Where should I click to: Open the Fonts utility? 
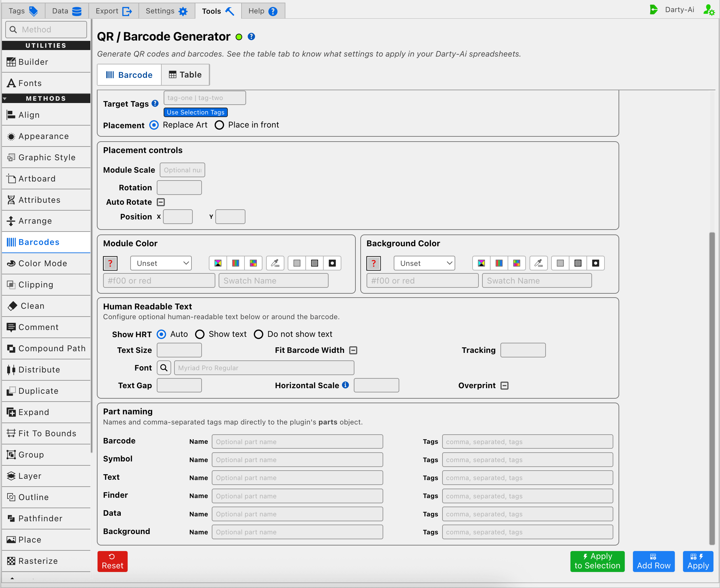click(x=46, y=83)
